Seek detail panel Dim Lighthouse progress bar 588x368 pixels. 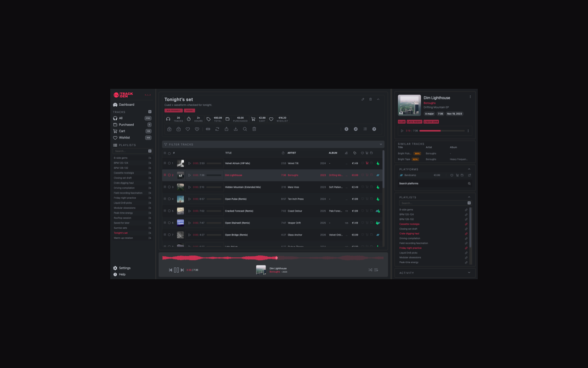pos(442,131)
